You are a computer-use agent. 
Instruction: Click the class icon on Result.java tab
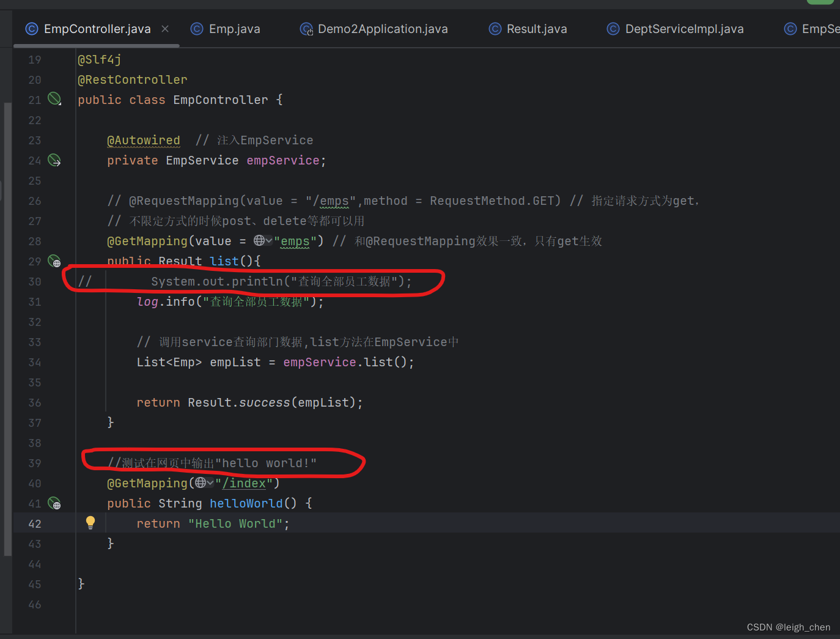pyautogui.click(x=495, y=29)
